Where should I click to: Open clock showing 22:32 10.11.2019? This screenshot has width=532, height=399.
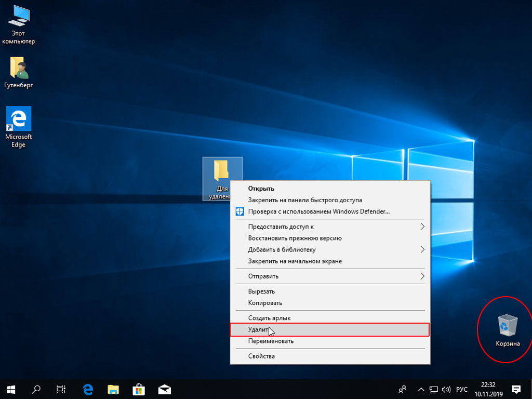click(x=488, y=389)
